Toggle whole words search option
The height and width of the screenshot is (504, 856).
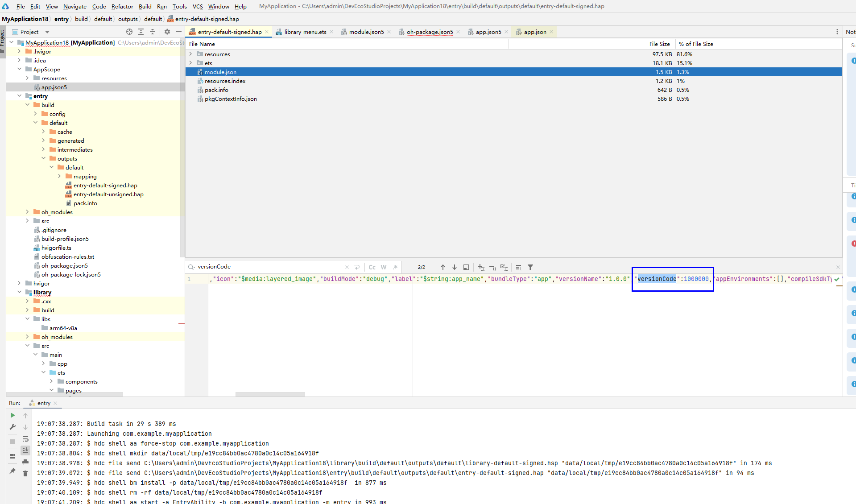pos(384,267)
